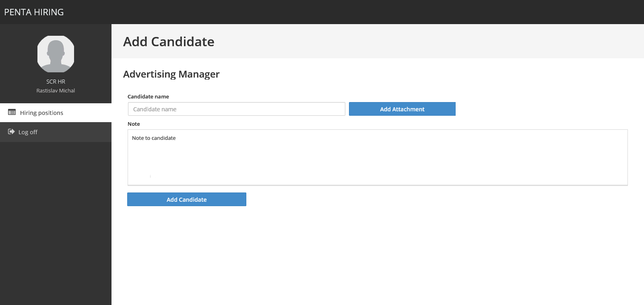
Task: Click the dark top header bar
Action: pyautogui.click(x=322, y=12)
